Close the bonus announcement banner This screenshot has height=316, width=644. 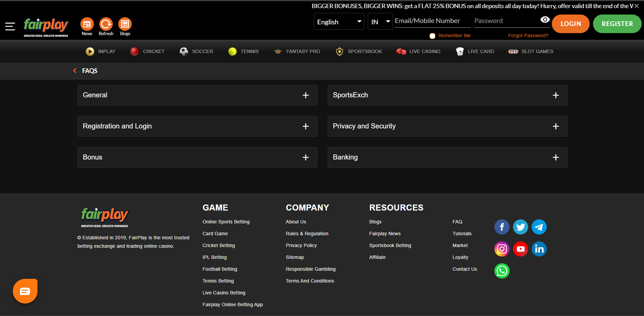point(637,6)
